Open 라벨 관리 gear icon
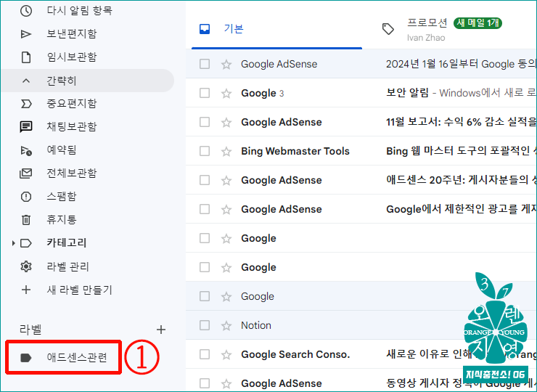The height and width of the screenshot is (392, 537). [x=26, y=266]
